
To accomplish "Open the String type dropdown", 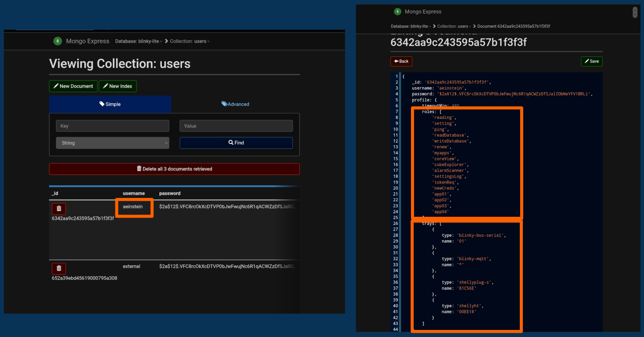I will [112, 143].
